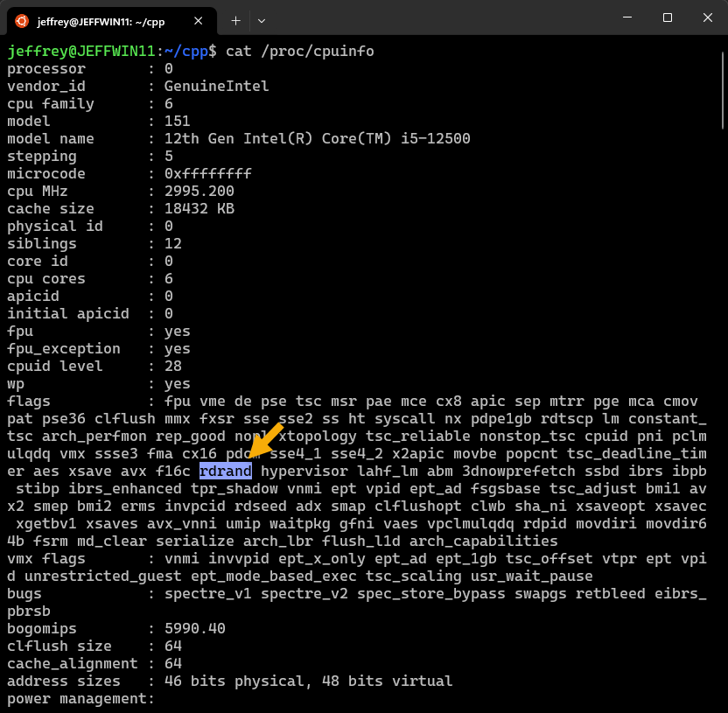Click the power management line at the bottom
The width and height of the screenshot is (728, 713).
pyautogui.click(x=80, y=699)
